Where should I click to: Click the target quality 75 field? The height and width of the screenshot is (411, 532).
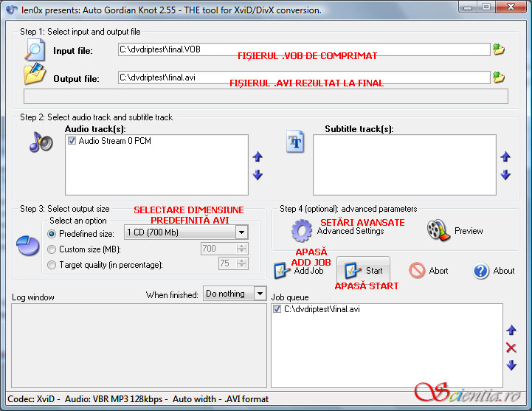pyautogui.click(x=228, y=263)
